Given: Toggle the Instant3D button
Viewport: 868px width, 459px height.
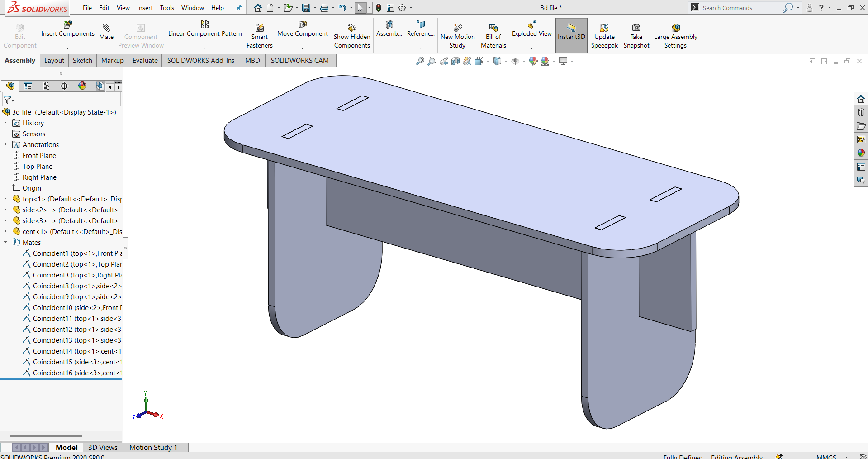Looking at the screenshot, I should coord(571,35).
